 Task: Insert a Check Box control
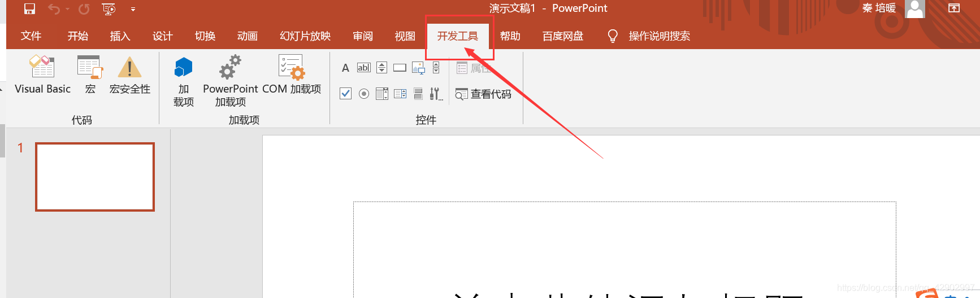(345, 94)
